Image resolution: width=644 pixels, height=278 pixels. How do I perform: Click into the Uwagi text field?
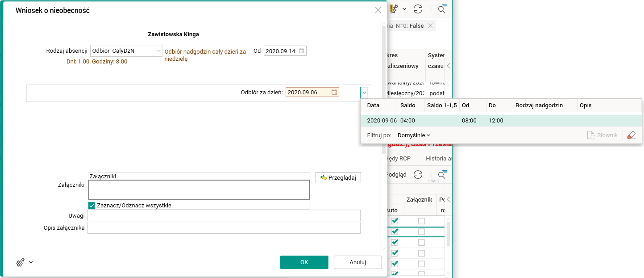(x=224, y=216)
